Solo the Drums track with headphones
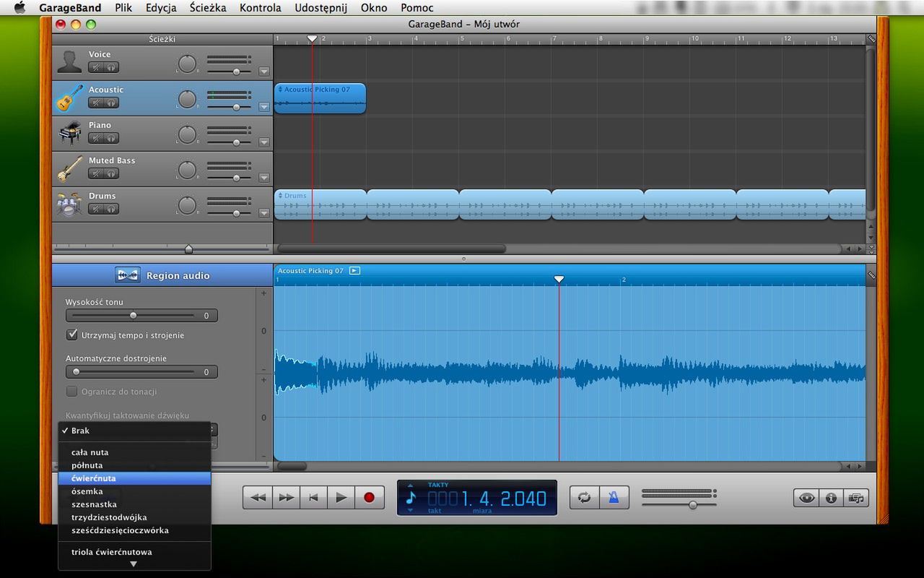 (111, 209)
